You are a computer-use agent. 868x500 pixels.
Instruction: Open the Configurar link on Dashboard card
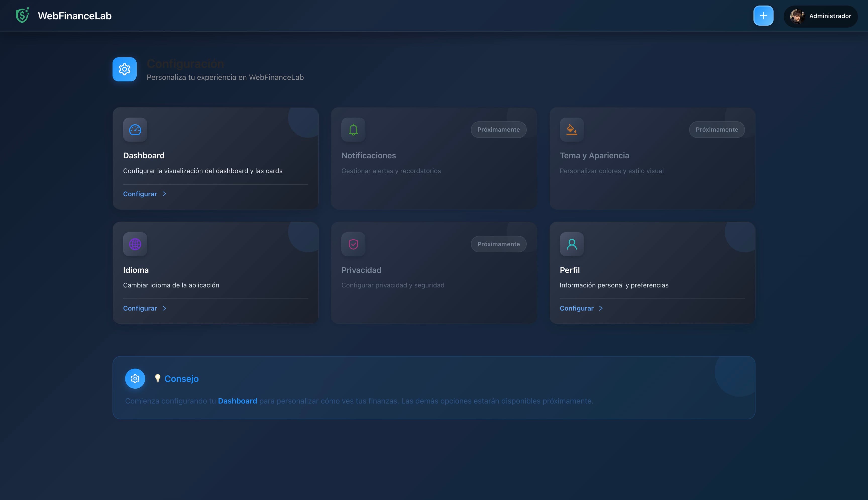tap(140, 194)
